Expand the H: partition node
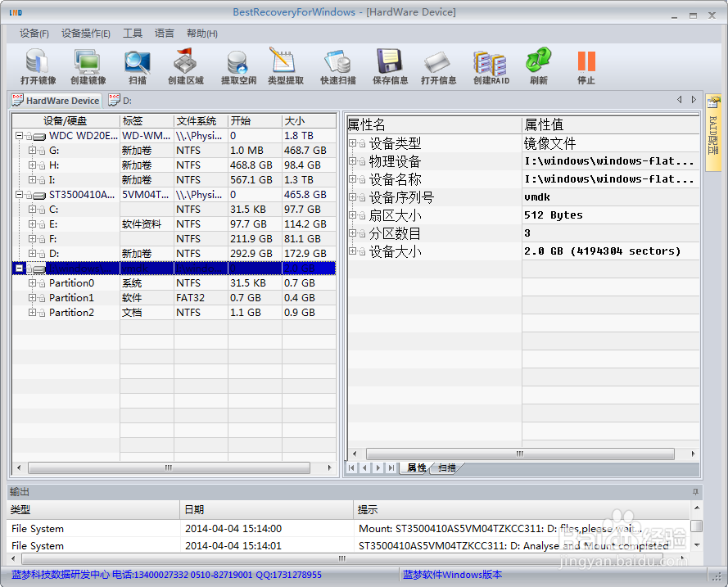This screenshot has width=728, height=587. pos(32,165)
